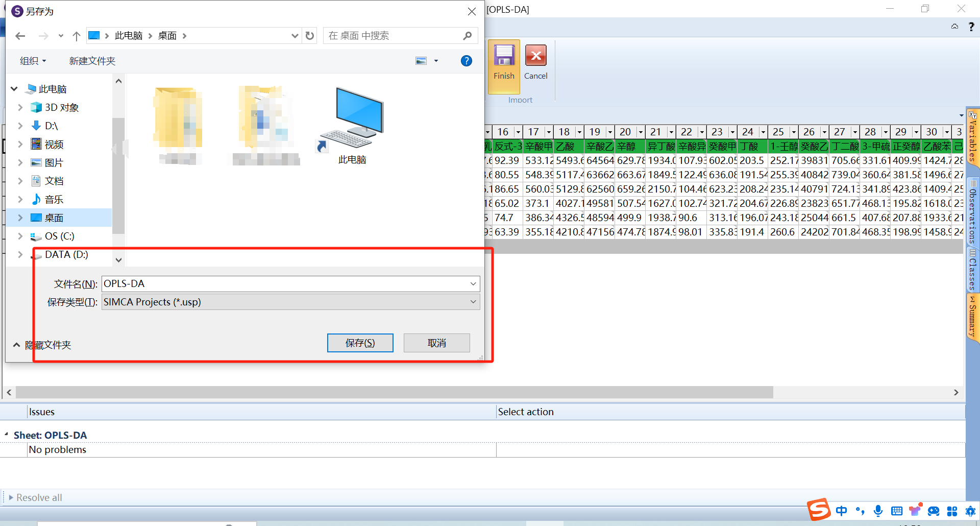Open the 组织 organize menu

[33, 61]
